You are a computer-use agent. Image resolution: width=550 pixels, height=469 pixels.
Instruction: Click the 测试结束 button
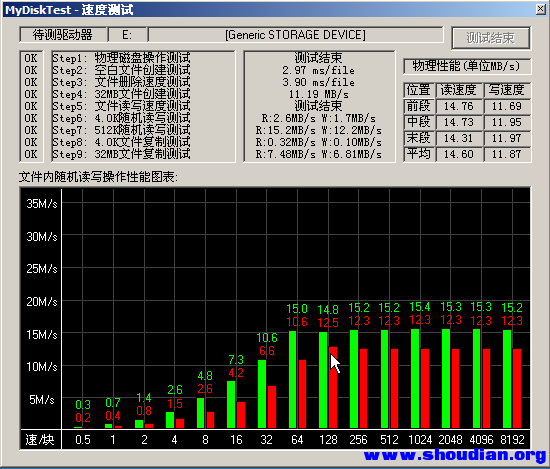click(x=491, y=38)
